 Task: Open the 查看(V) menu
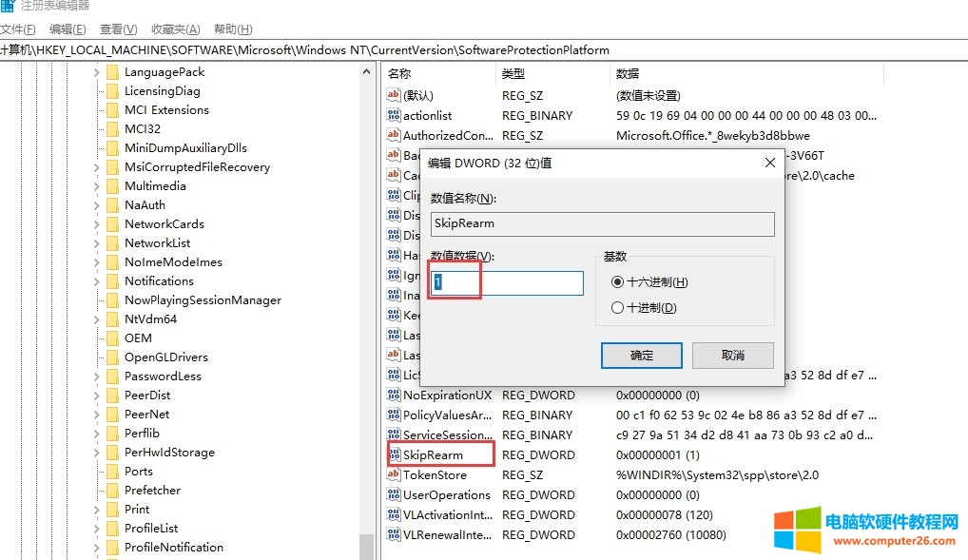click(x=119, y=29)
